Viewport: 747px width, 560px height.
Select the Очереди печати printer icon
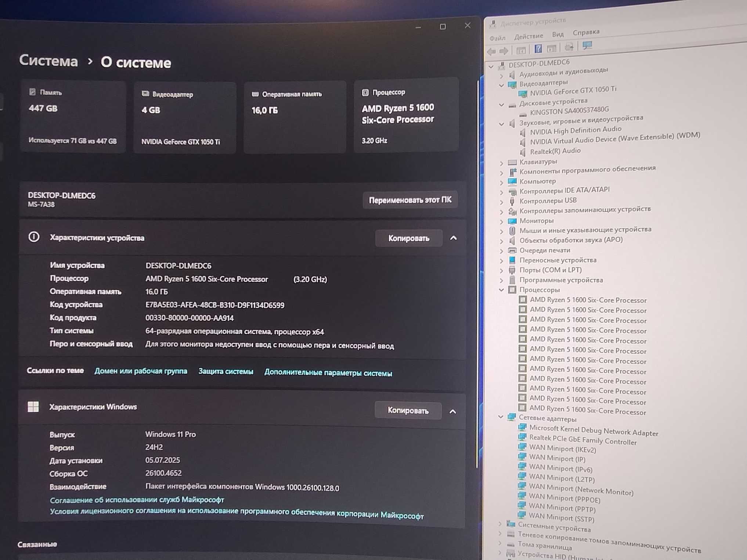[512, 250]
